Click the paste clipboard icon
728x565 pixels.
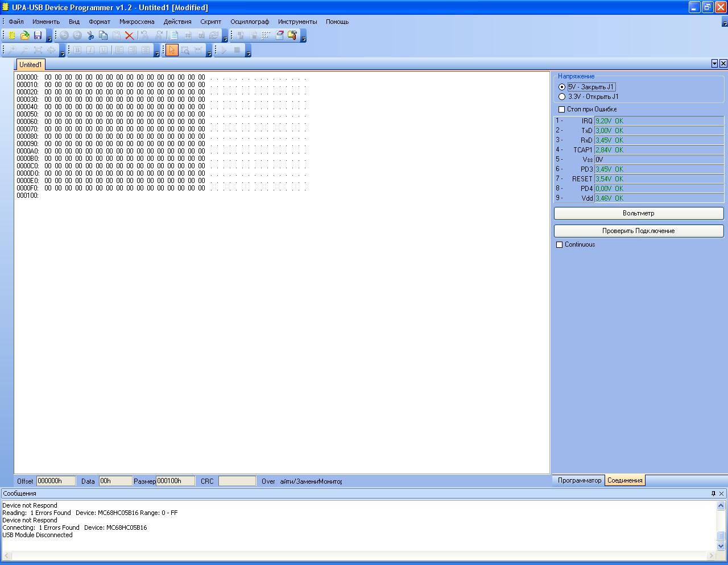[117, 35]
